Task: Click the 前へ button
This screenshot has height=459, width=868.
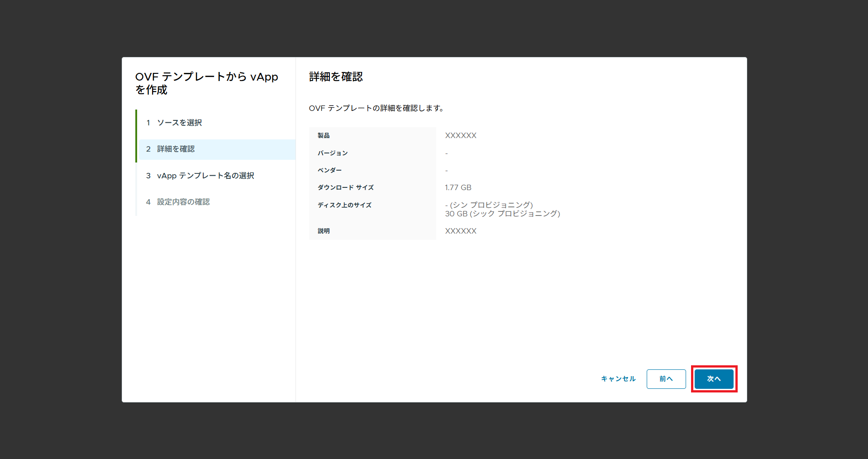Action: 666,379
